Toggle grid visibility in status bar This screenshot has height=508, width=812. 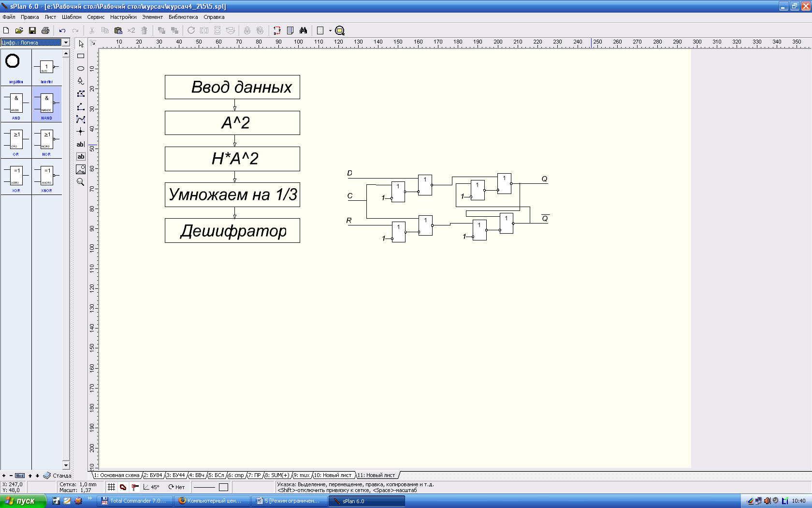[x=111, y=487]
